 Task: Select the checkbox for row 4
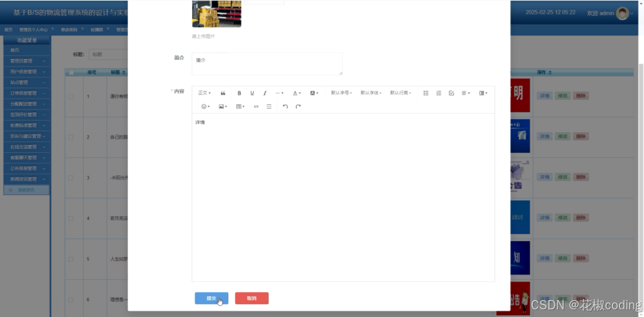(x=70, y=219)
